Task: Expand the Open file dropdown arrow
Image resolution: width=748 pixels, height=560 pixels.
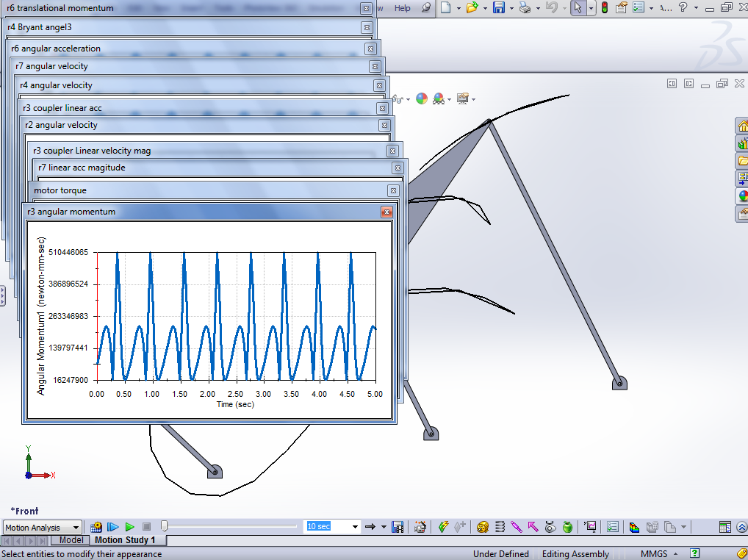Action: [485, 7]
